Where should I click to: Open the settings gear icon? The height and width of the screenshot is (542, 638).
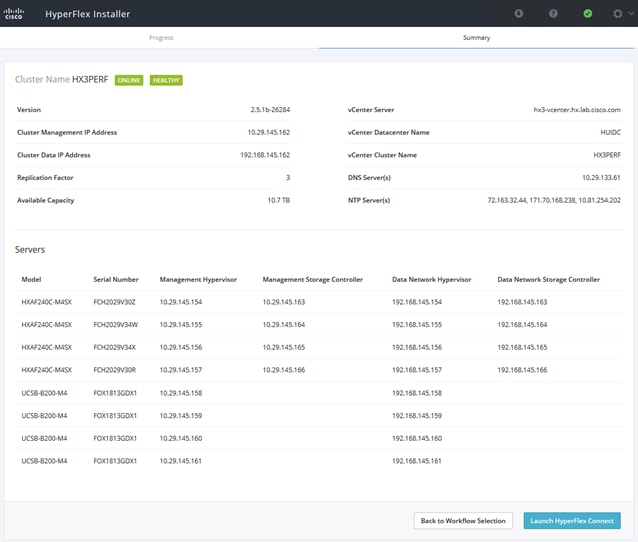(x=618, y=13)
